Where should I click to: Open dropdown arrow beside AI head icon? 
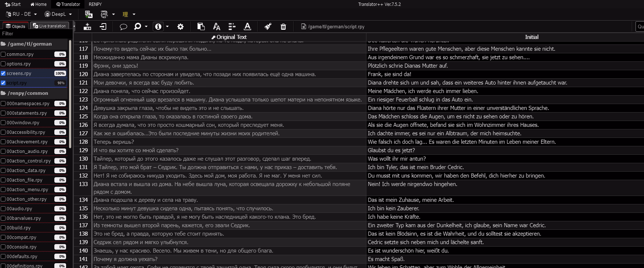click(x=113, y=14)
